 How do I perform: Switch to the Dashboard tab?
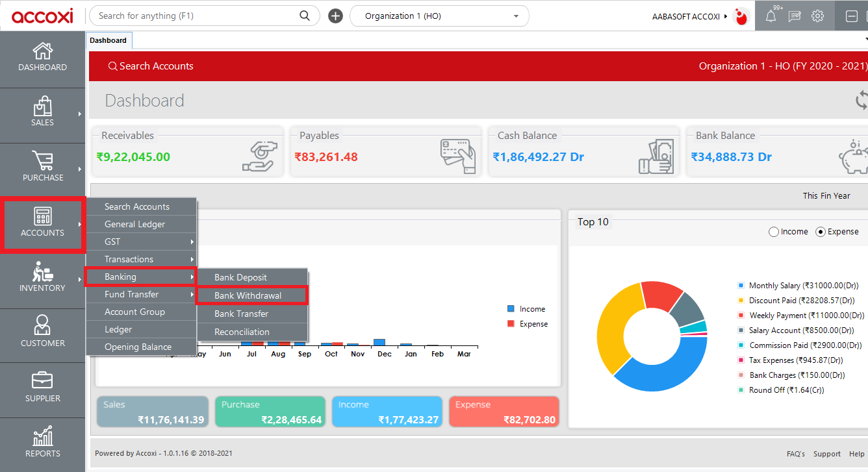[x=108, y=40]
